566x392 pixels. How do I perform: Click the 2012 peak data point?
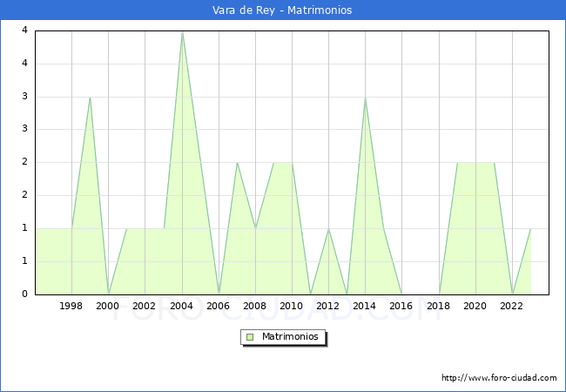pos(328,228)
